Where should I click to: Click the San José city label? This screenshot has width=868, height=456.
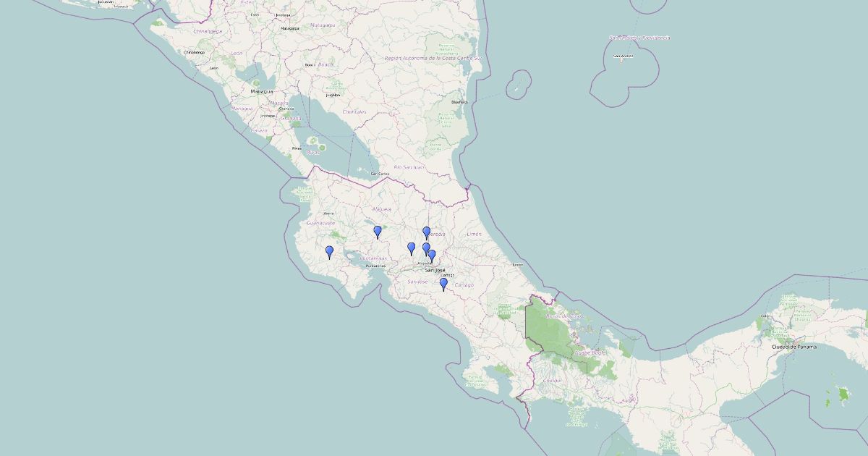point(435,270)
